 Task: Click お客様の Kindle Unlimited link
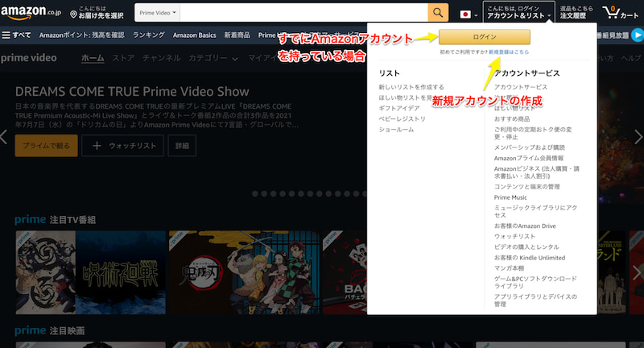click(x=530, y=258)
